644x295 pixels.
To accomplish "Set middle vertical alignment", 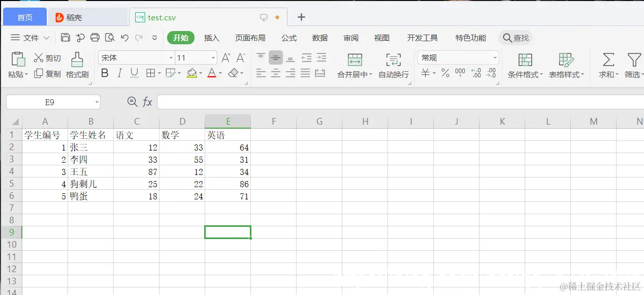I will pos(276,57).
